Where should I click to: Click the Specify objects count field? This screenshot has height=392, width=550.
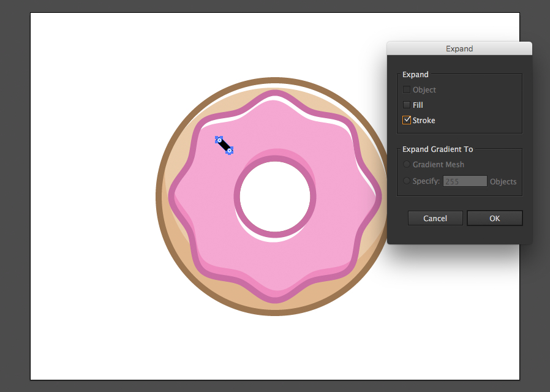click(x=465, y=181)
